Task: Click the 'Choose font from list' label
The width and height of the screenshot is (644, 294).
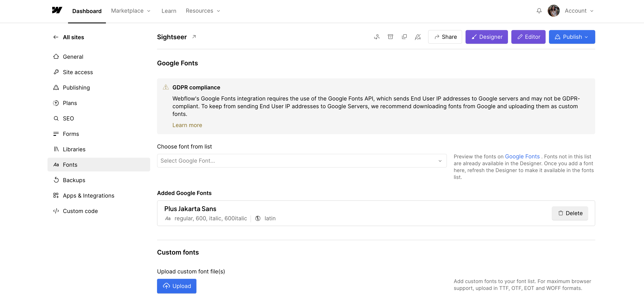Action: 184,147
